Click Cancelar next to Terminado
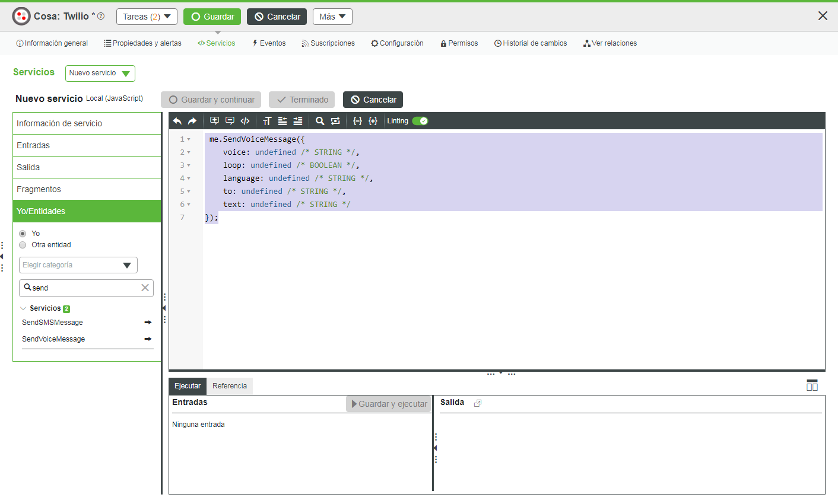This screenshot has height=504, width=838. (373, 100)
